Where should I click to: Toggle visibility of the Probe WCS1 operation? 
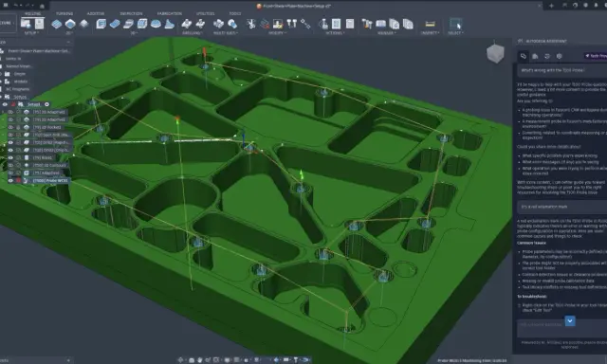(10, 180)
